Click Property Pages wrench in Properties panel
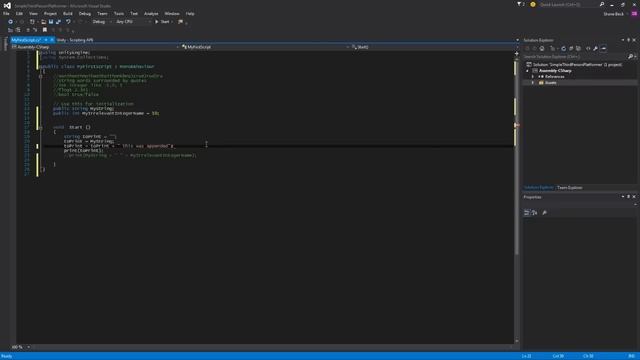Image resolution: width=640 pixels, height=360 pixels. (x=544, y=212)
